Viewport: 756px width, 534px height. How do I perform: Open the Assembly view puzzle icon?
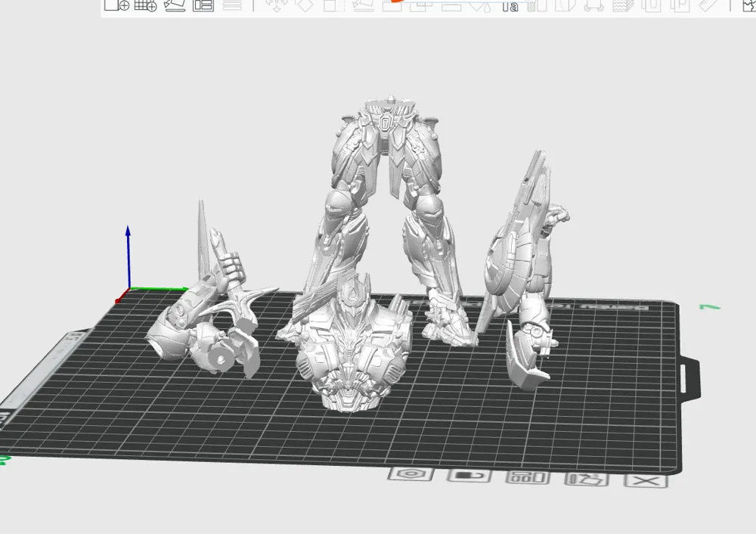(750, 5)
